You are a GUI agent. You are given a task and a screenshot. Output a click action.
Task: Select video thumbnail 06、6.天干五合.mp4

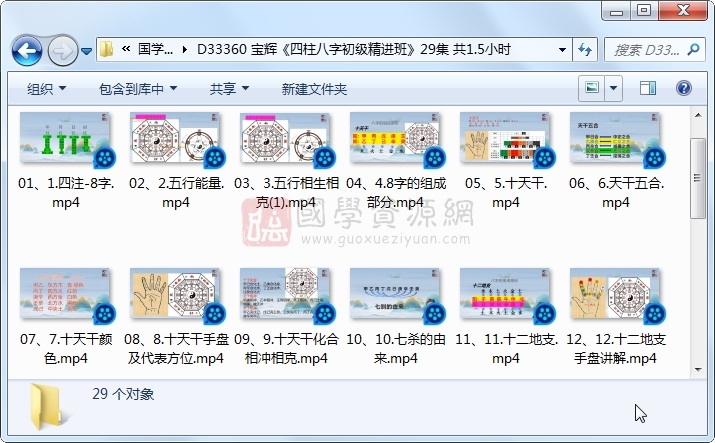pyautogui.click(x=616, y=139)
